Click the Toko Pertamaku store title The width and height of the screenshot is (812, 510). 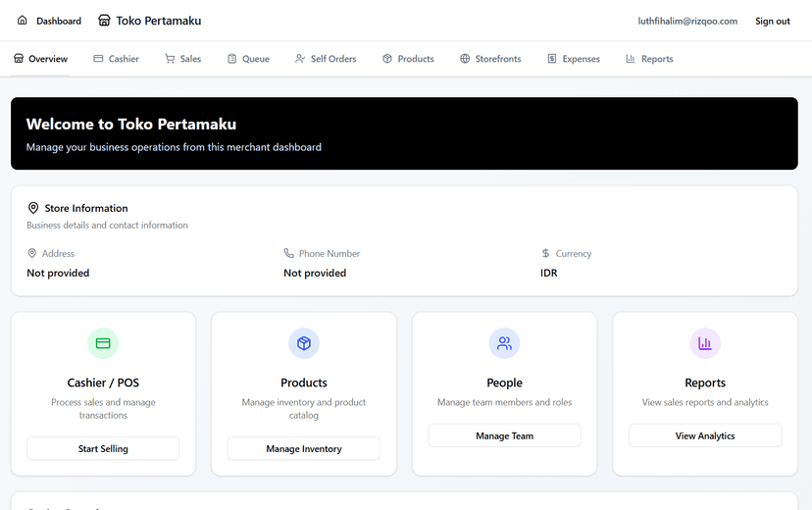click(x=159, y=21)
